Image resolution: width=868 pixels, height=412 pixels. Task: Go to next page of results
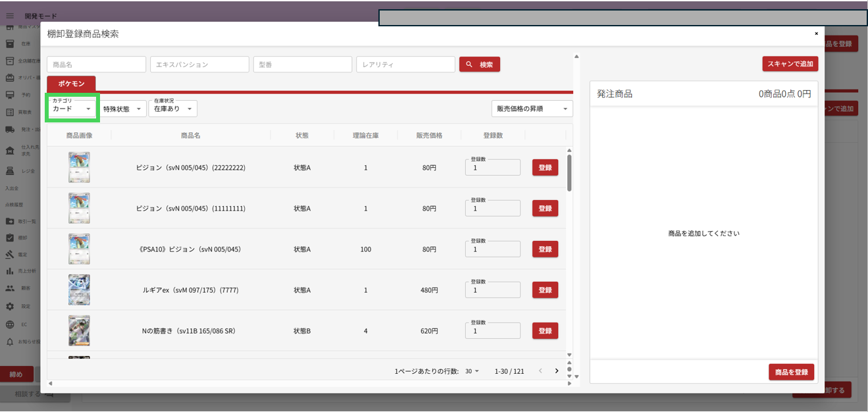click(557, 371)
